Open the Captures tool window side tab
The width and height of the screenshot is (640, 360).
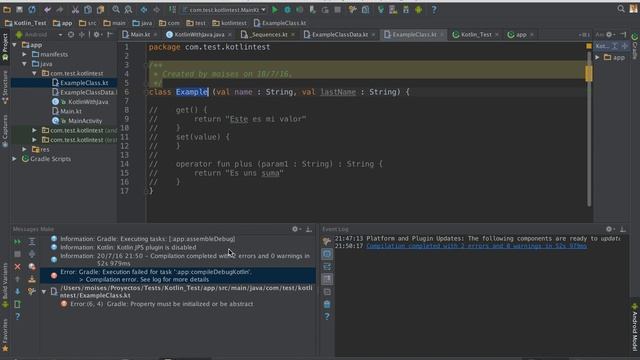5,131
